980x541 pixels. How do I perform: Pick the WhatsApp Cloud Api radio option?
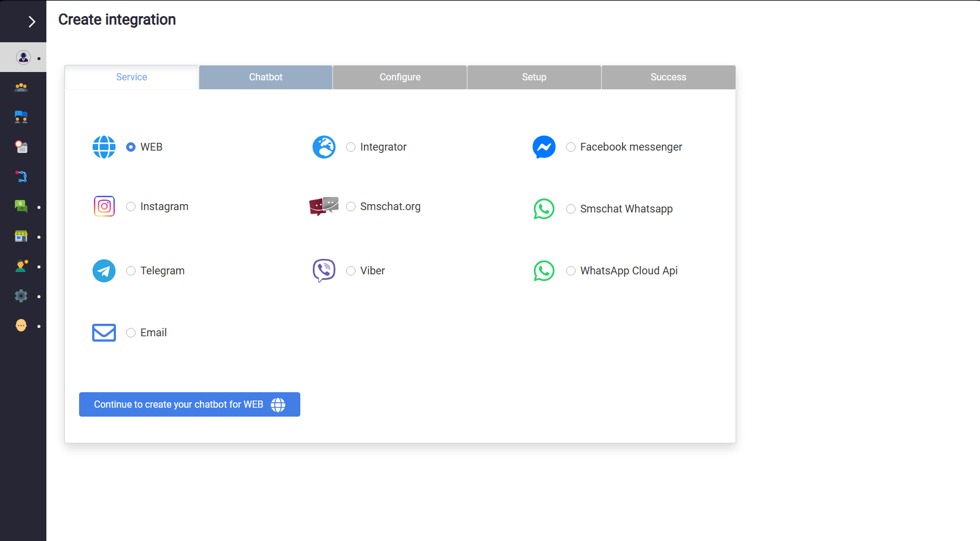(x=571, y=271)
